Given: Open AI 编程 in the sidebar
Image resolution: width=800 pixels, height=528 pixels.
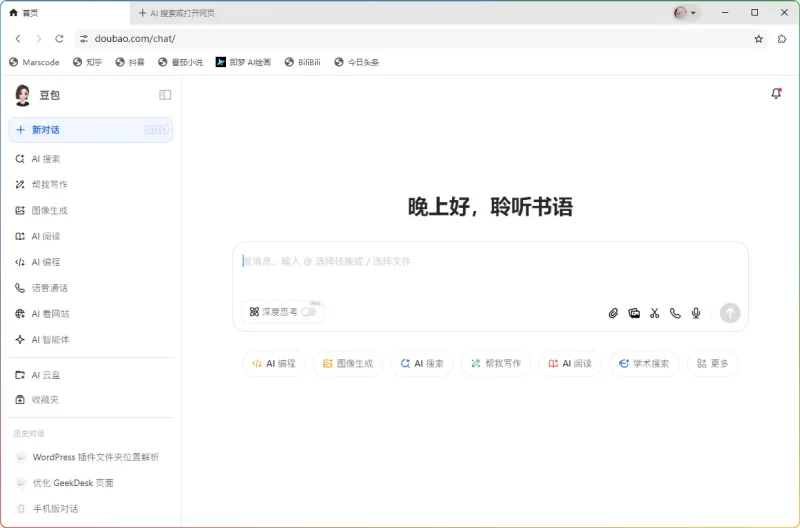Looking at the screenshot, I should pyautogui.click(x=90, y=262).
